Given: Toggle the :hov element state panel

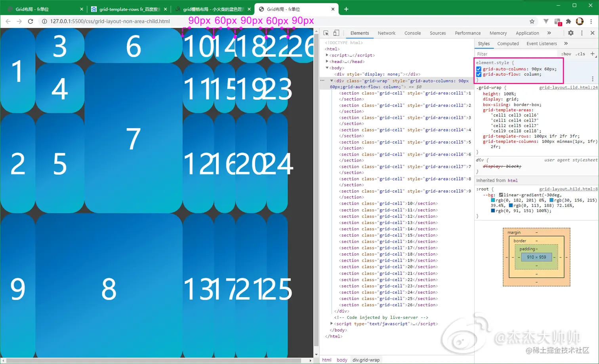Looking at the screenshot, I should 566,54.
